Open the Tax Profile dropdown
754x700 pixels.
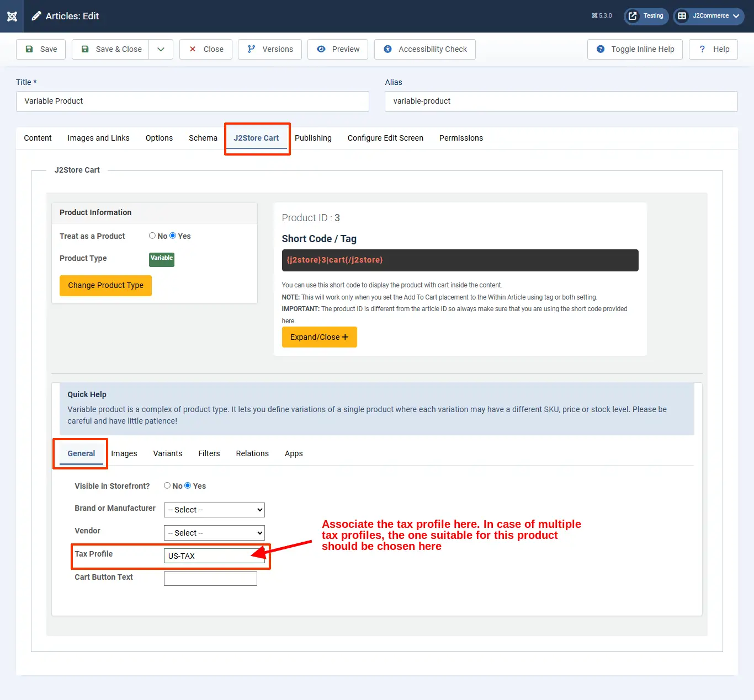coord(214,556)
